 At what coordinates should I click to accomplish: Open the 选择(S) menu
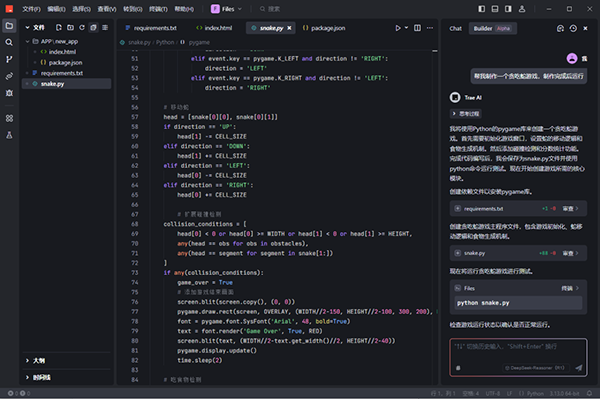click(x=82, y=9)
